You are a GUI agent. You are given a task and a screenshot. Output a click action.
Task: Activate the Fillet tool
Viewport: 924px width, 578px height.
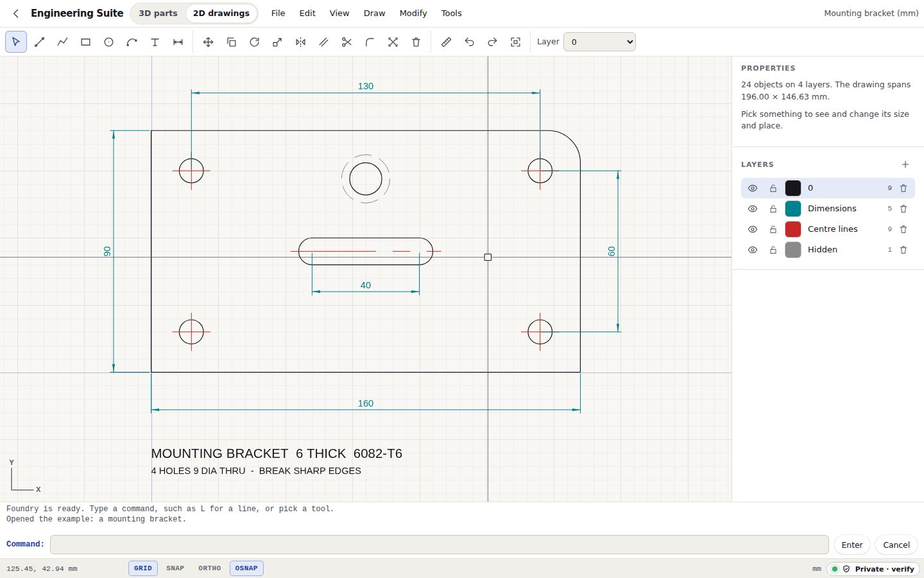pyautogui.click(x=370, y=42)
